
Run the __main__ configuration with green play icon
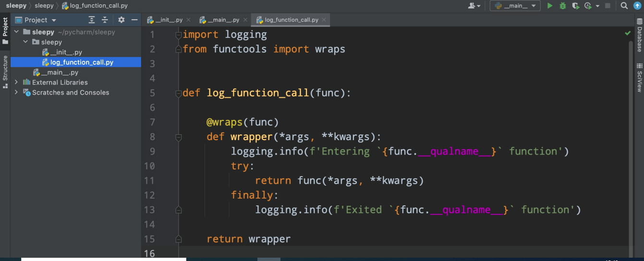point(550,6)
